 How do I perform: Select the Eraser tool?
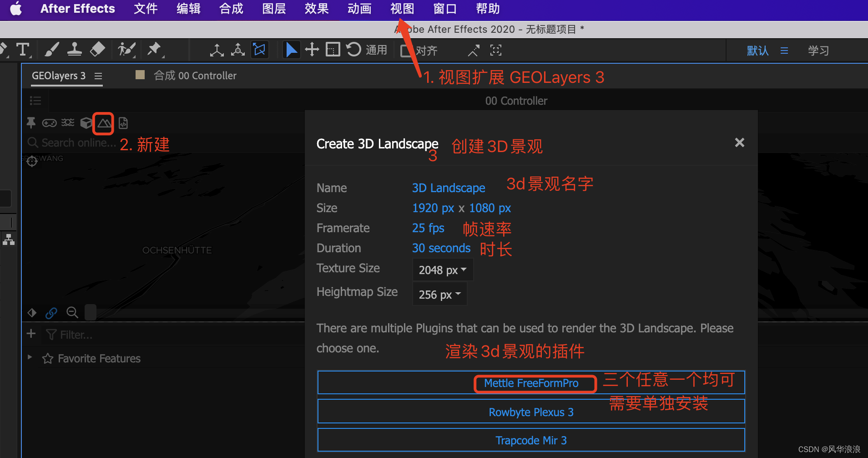click(97, 49)
